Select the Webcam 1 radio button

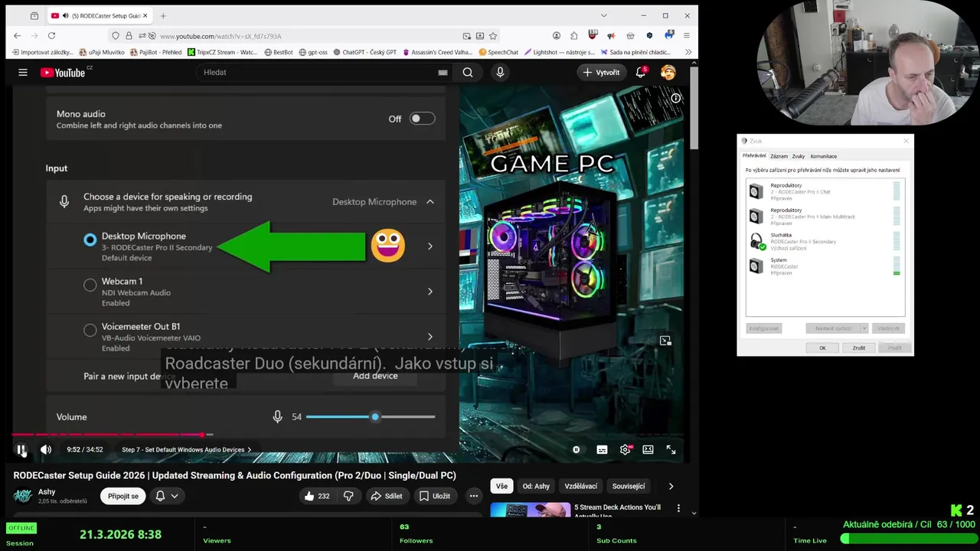click(x=90, y=285)
